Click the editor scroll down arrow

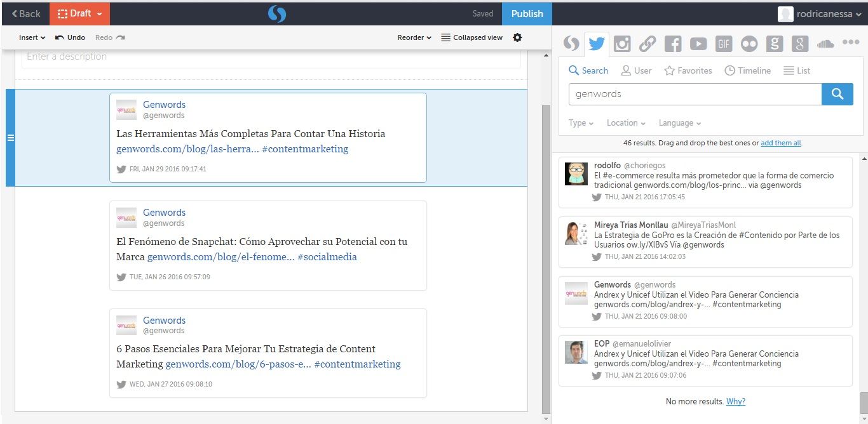(x=546, y=419)
